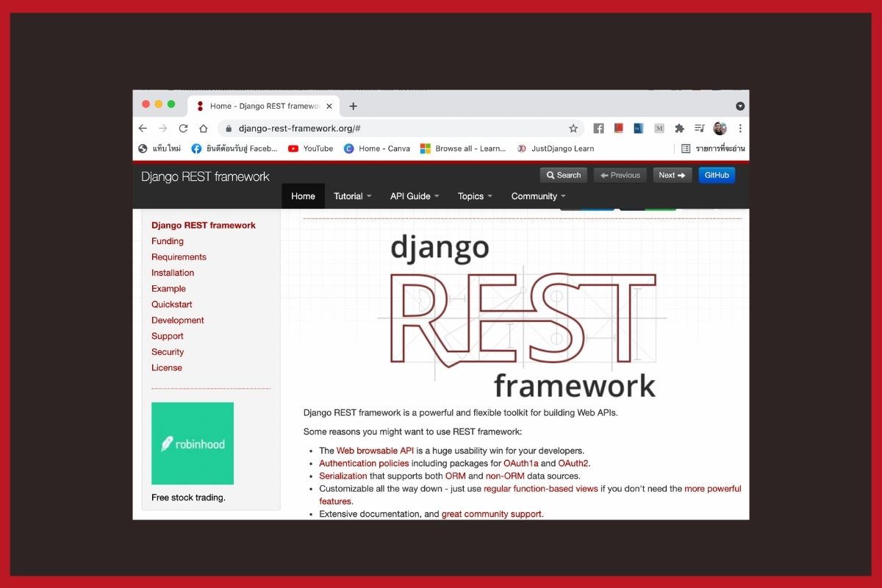Open the Serialization link

point(343,476)
